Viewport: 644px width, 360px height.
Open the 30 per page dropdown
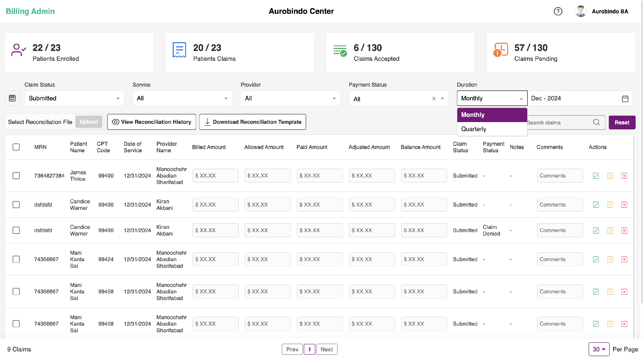click(x=598, y=349)
